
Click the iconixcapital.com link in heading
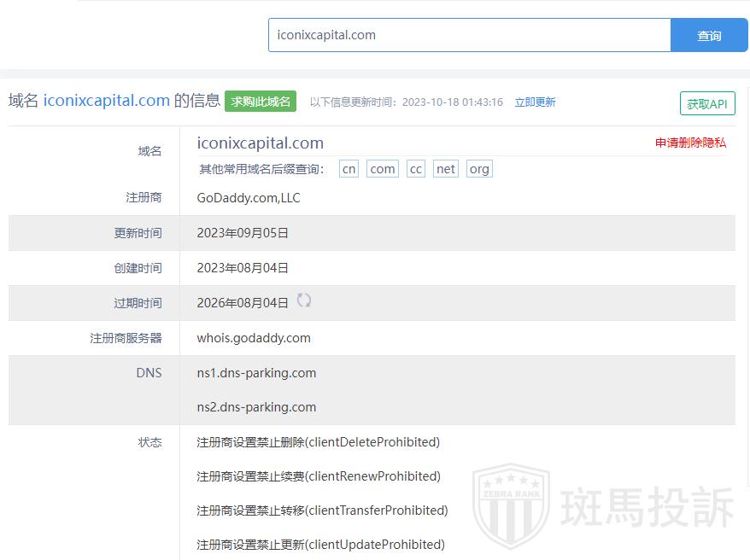[x=107, y=101]
